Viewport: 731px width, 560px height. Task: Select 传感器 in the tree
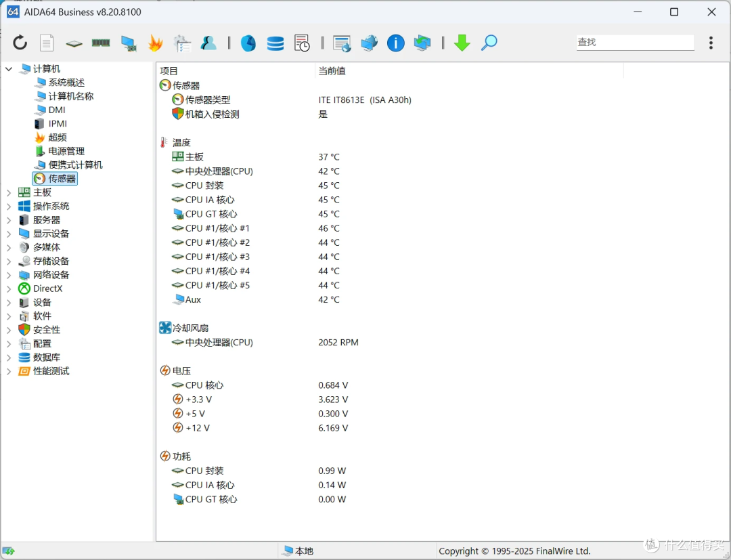coord(55,179)
